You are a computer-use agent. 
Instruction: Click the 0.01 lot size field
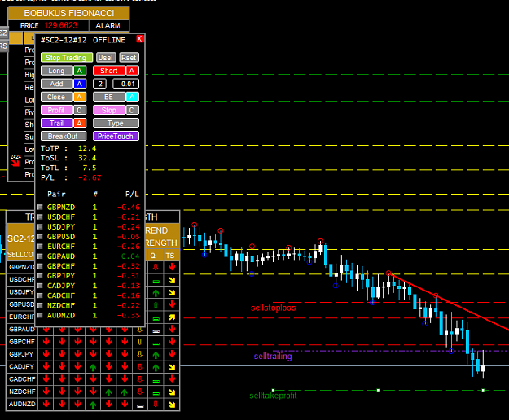click(126, 84)
